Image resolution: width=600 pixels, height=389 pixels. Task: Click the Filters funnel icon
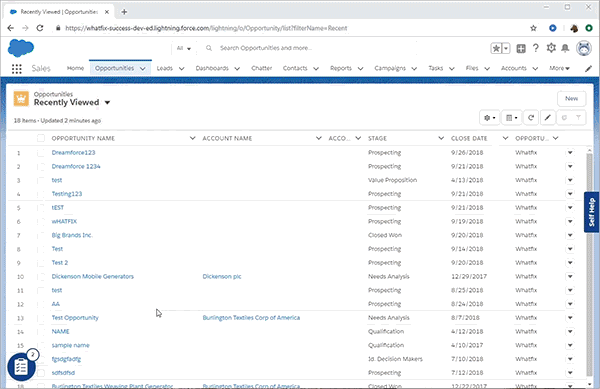(579, 118)
